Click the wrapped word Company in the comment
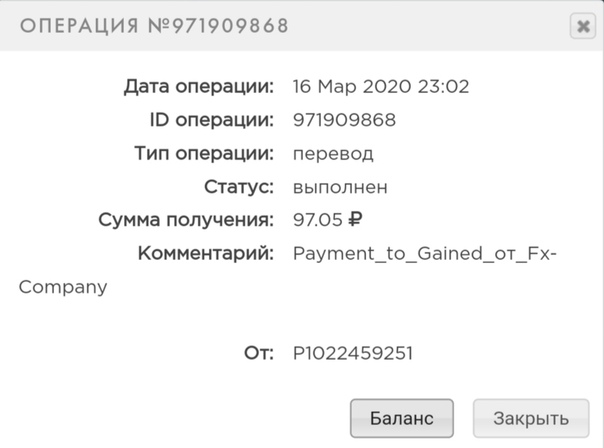The image size is (604, 448). (63, 287)
